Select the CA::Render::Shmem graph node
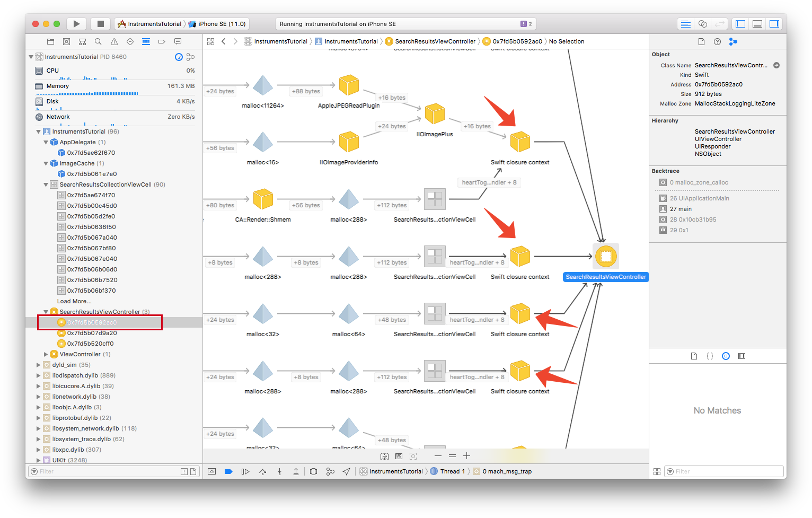The image size is (812, 518). click(263, 199)
